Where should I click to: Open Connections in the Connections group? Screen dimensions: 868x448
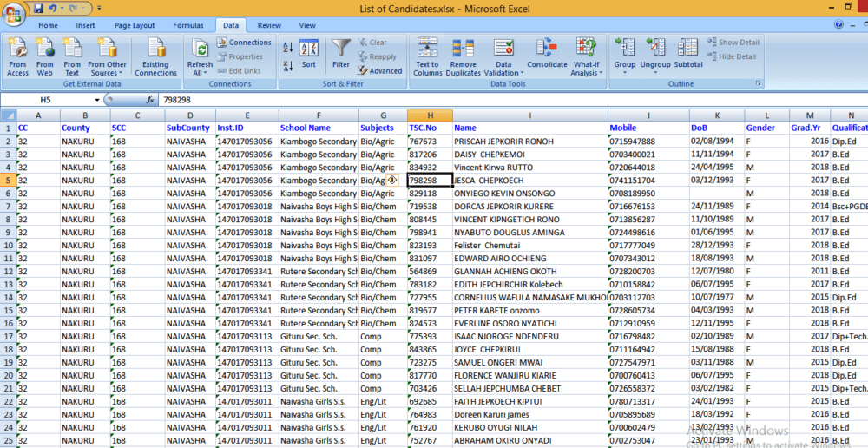(x=244, y=42)
